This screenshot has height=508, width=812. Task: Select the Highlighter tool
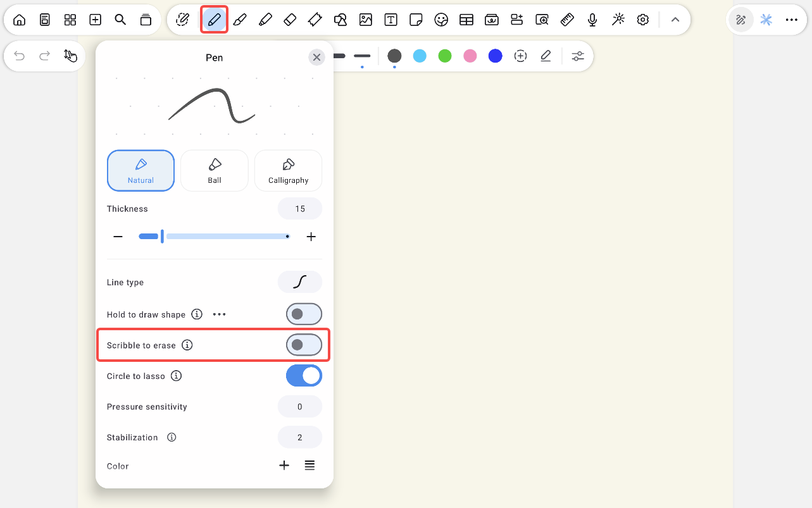(x=265, y=20)
